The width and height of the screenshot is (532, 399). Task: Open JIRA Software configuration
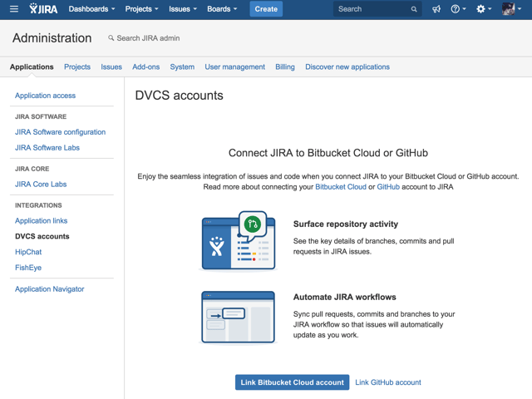pyautogui.click(x=60, y=132)
